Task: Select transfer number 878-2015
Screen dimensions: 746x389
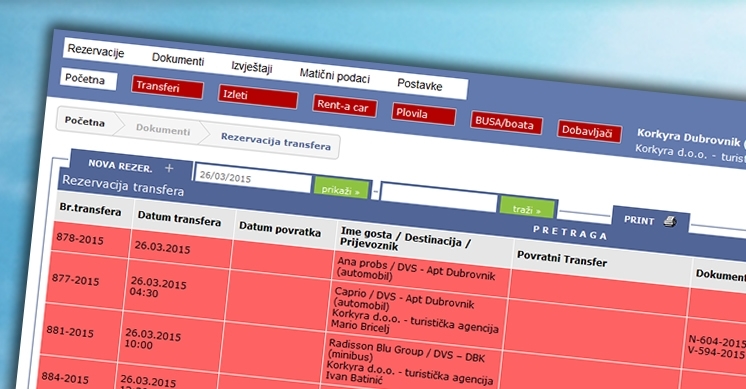Action: click(79, 239)
